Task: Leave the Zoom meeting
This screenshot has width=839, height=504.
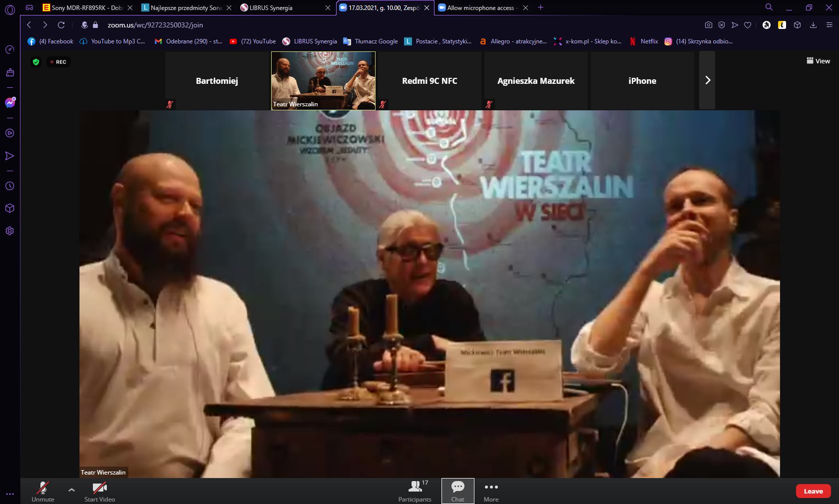Action: [813, 491]
